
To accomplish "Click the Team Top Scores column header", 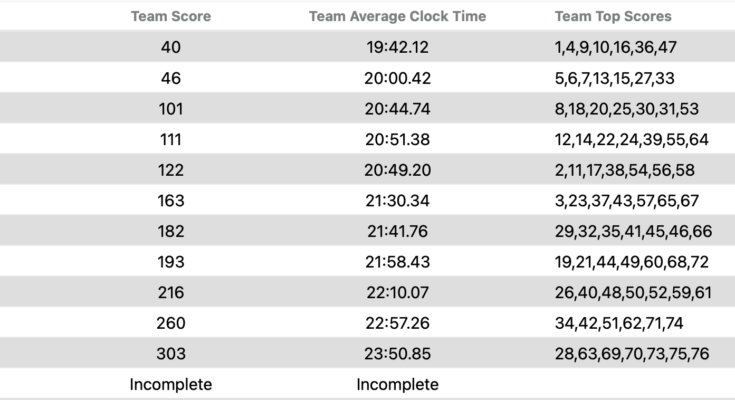I will 613,16.
